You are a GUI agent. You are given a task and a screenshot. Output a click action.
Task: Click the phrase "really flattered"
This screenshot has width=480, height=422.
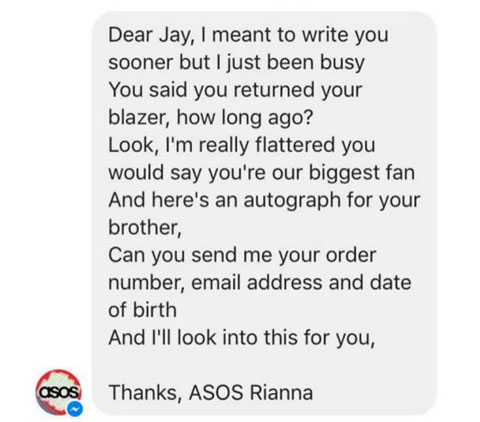coord(266,145)
